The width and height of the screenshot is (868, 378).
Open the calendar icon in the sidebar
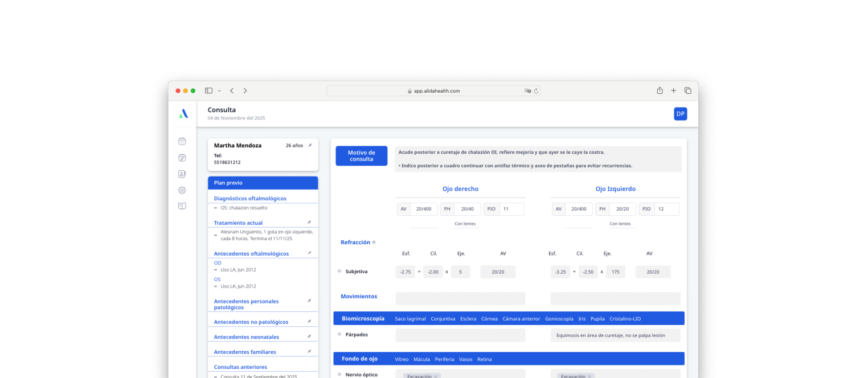[182, 141]
